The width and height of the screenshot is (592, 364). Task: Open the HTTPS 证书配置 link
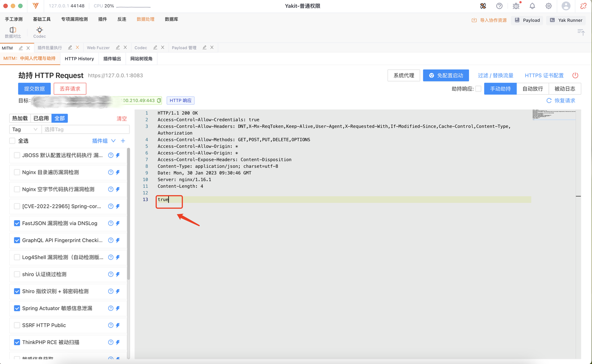pyautogui.click(x=544, y=75)
